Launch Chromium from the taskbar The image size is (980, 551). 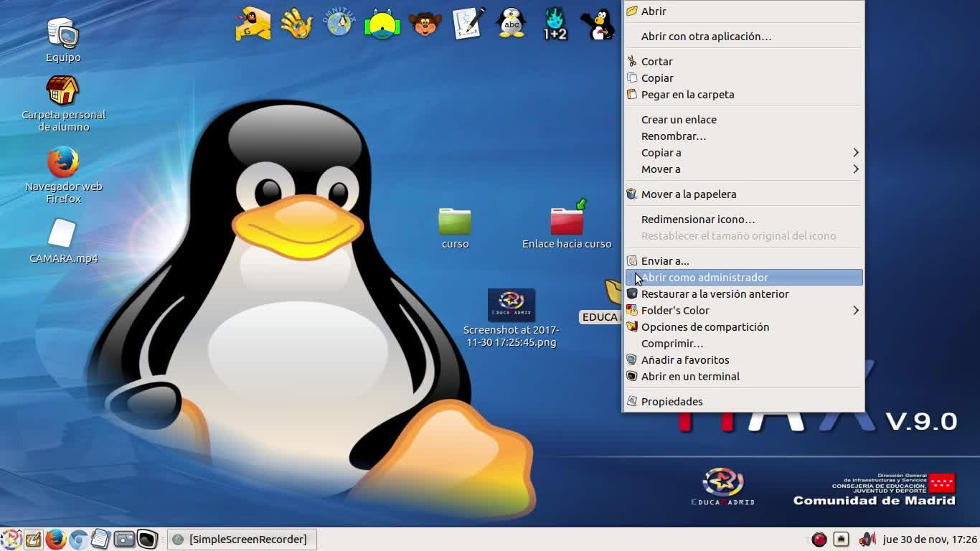pyautogui.click(x=78, y=539)
